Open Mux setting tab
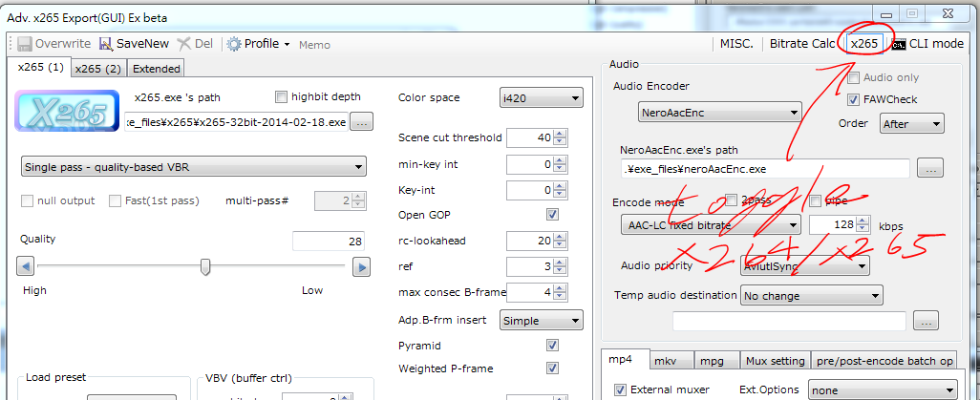This screenshot has width=980, height=400. 775,361
